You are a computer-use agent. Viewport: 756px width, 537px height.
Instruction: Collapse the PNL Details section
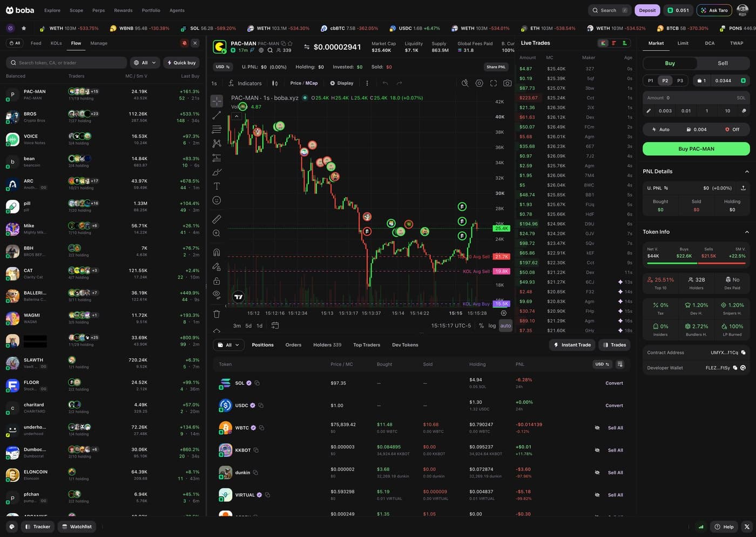747,171
